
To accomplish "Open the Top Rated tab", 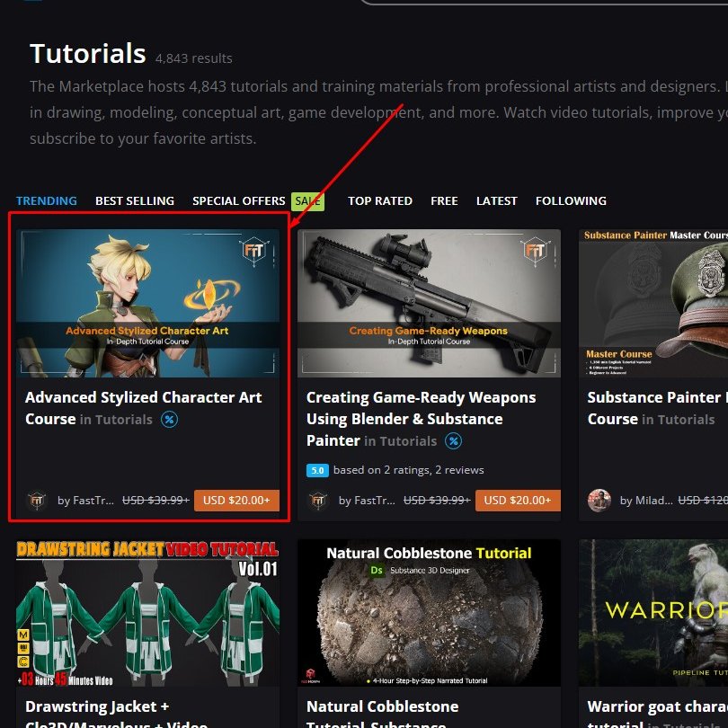I will coord(380,200).
